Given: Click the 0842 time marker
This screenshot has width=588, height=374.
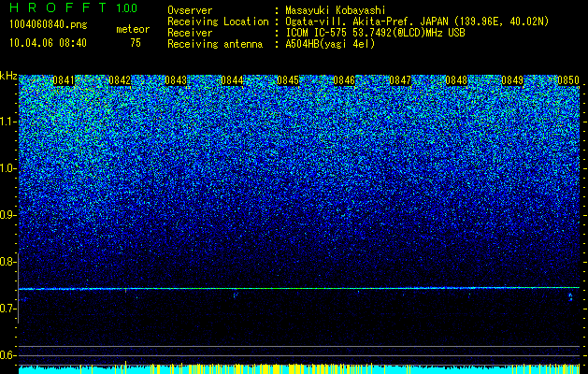Looking at the screenshot, I should pyautogui.click(x=120, y=80).
